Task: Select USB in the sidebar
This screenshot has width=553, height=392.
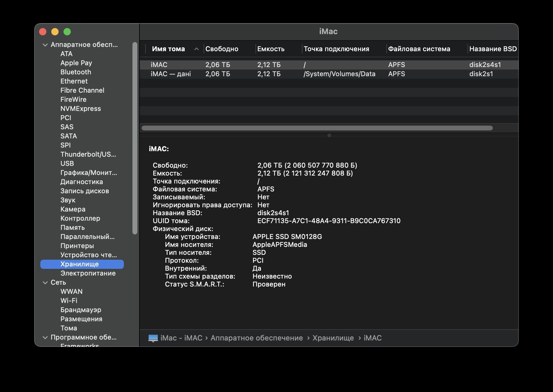Action: tap(67, 164)
